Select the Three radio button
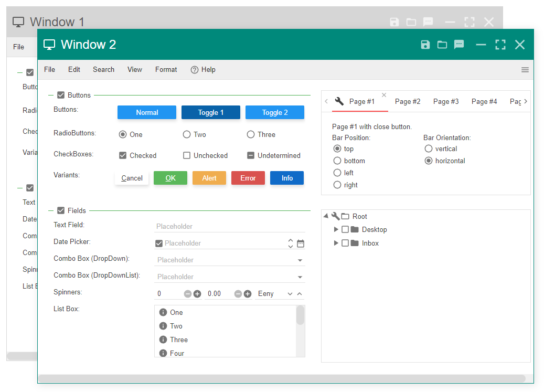544x392 pixels. 251,134
